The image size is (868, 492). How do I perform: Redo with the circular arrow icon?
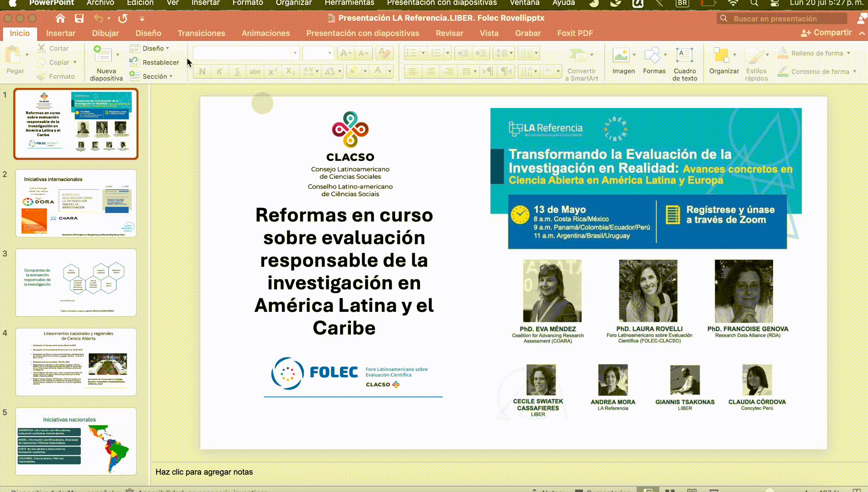(123, 19)
